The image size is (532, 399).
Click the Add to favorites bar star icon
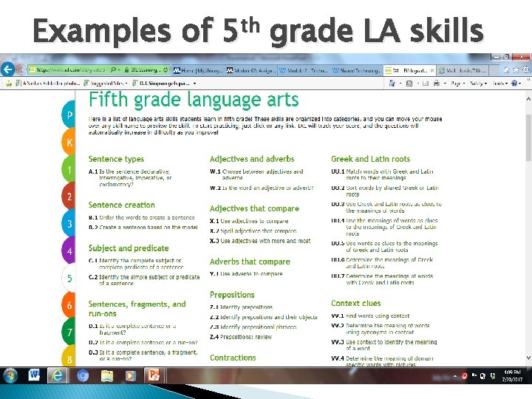tap(9, 83)
